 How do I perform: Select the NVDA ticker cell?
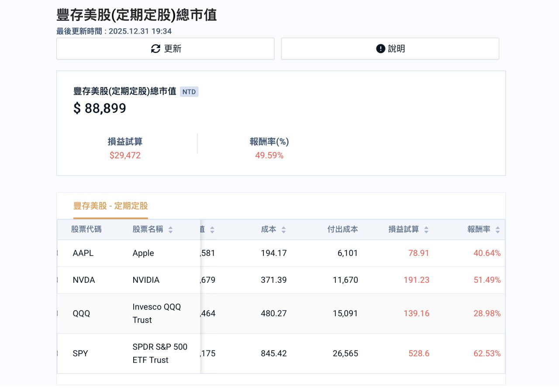click(84, 280)
